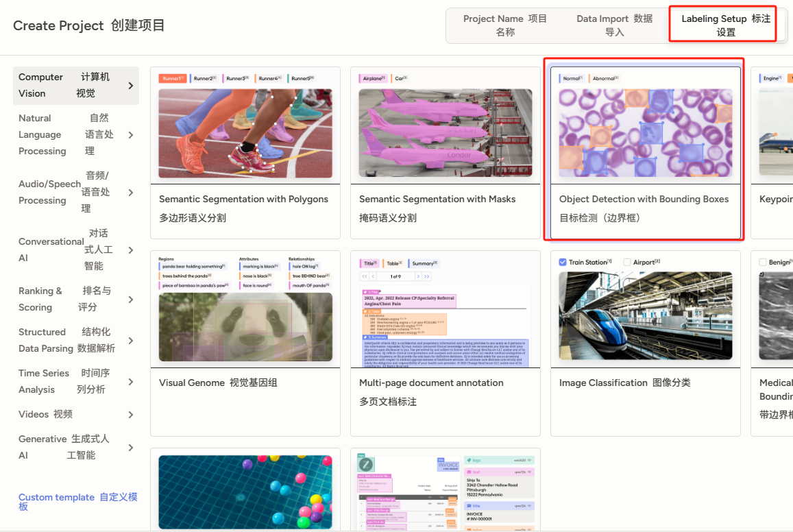This screenshot has width=793, height=532.
Task: Expand the chevron beside Computer Vision
Action: coord(130,86)
